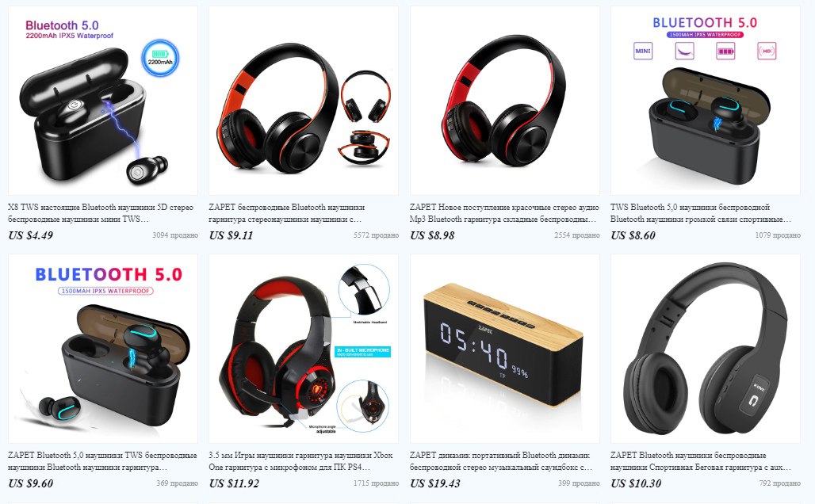815x504 pixels.
Task: Click the HD feature icon
Action: click(x=767, y=51)
